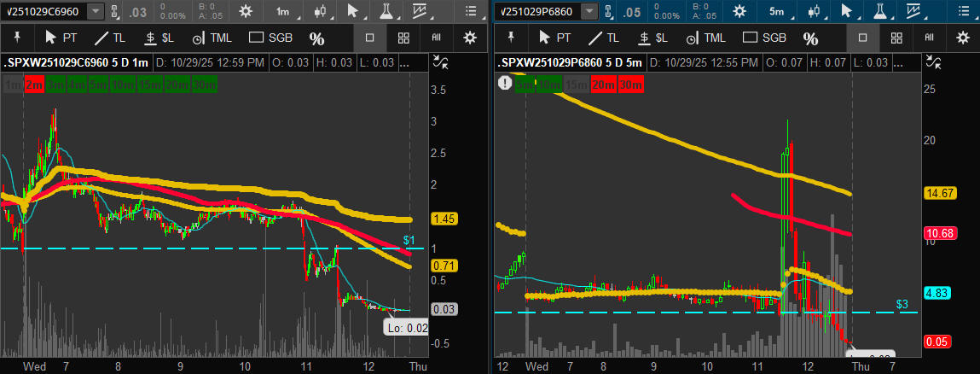The width and height of the screenshot is (980, 374).
Task: Click the right chart's patterns chart icon
Action: point(918,11)
